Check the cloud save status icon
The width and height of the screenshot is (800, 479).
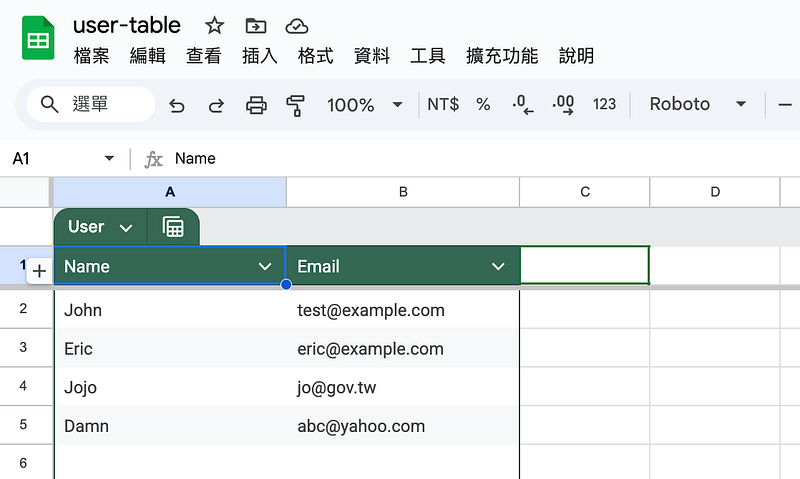[x=297, y=26]
